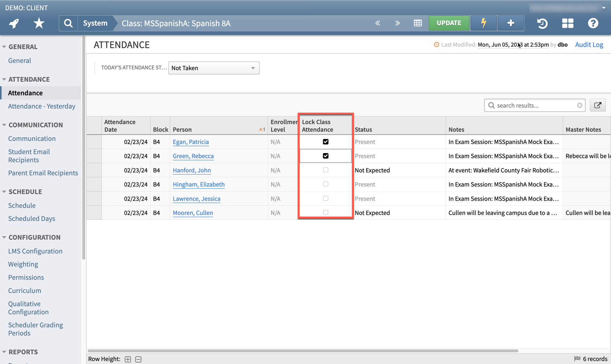611x364 pixels.
Task: Click the plus icon to add record
Action: point(510,23)
